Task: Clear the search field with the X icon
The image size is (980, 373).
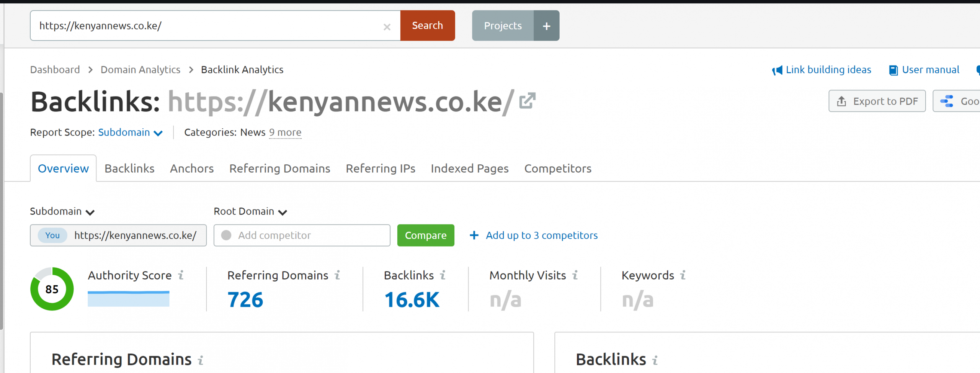Action: pos(387,27)
